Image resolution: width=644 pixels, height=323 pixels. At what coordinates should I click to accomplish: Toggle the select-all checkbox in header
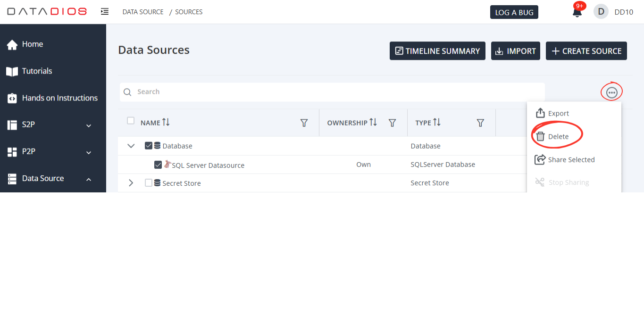tap(131, 121)
